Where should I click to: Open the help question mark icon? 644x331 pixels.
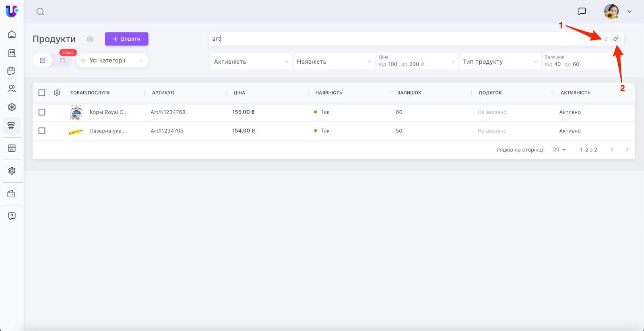tap(12, 216)
